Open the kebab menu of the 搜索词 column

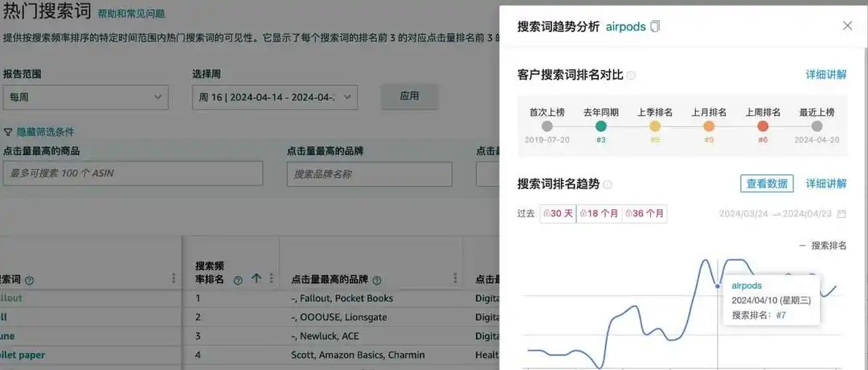[174, 278]
